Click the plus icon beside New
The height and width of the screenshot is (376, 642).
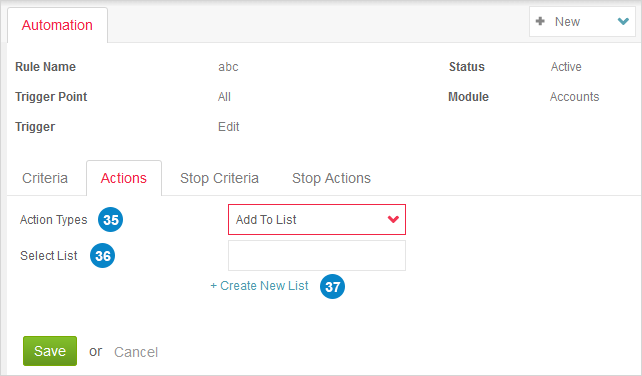coord(540,21)
